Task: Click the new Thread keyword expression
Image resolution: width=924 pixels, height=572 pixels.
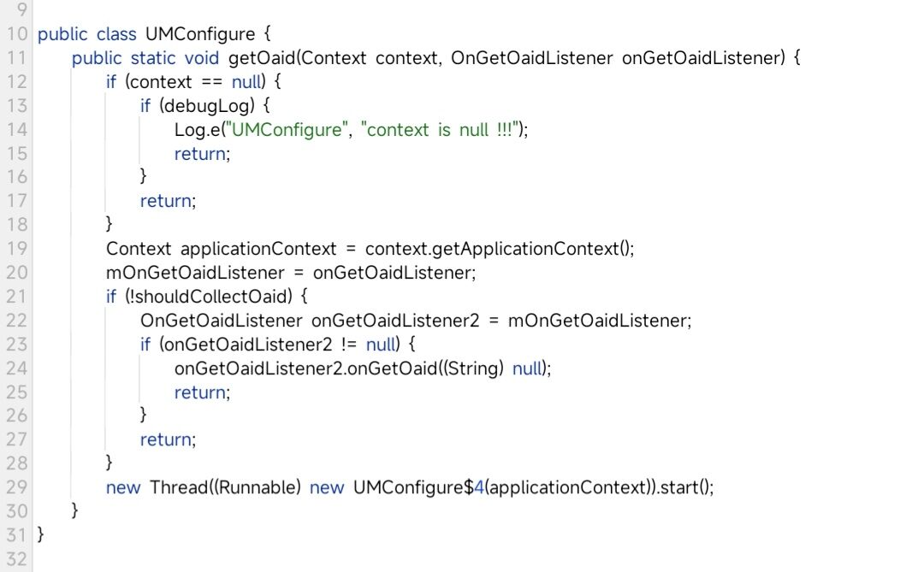Action: point(157,487)
